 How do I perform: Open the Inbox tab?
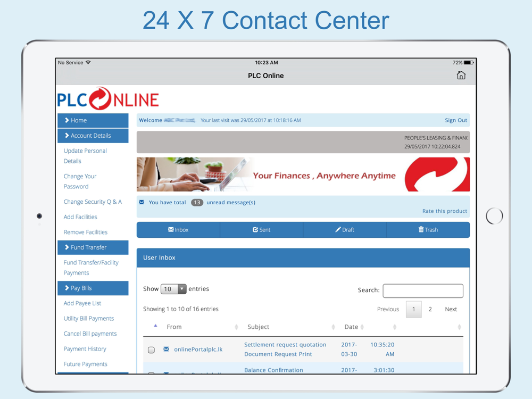(x=178, y=230)
